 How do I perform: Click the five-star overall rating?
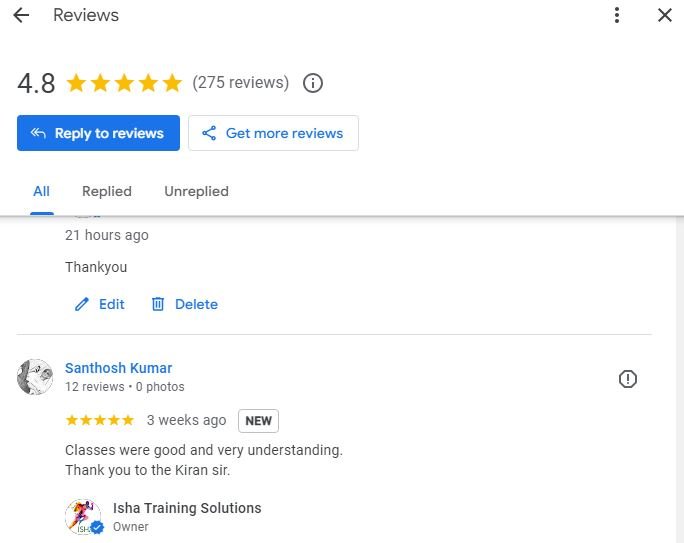point(124,83)
